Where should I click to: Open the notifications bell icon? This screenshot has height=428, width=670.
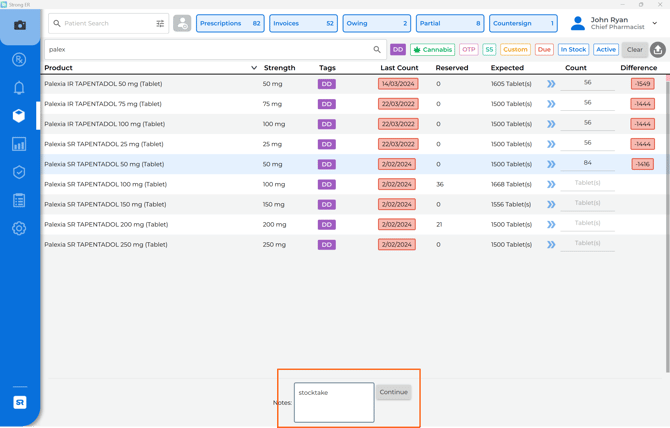click(19, 88)
